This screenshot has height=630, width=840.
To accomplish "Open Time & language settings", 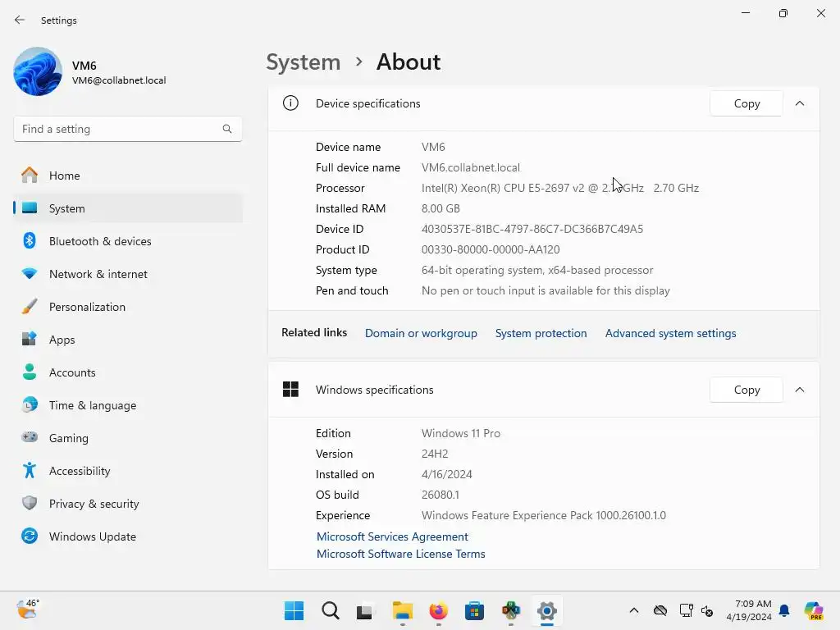I will tap(127, 405).
